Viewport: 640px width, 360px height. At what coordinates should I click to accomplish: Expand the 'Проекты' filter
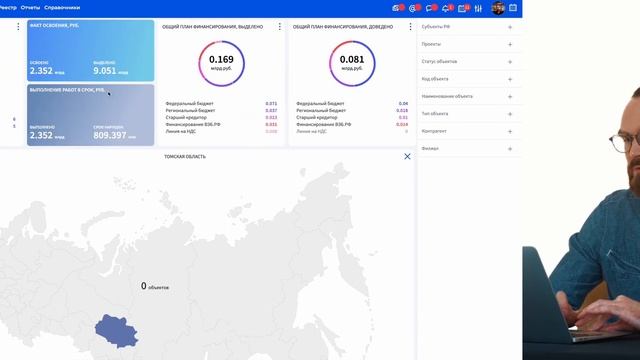(x=510, y=44)
